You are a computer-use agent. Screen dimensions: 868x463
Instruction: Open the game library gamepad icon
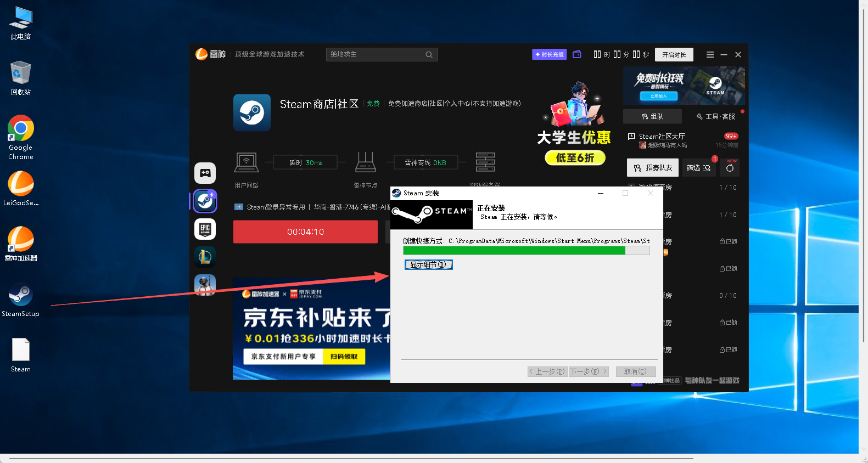point(205,173)
